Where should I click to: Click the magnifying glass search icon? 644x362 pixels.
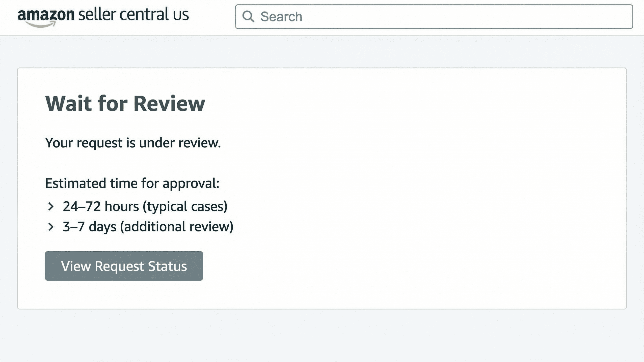248,16
